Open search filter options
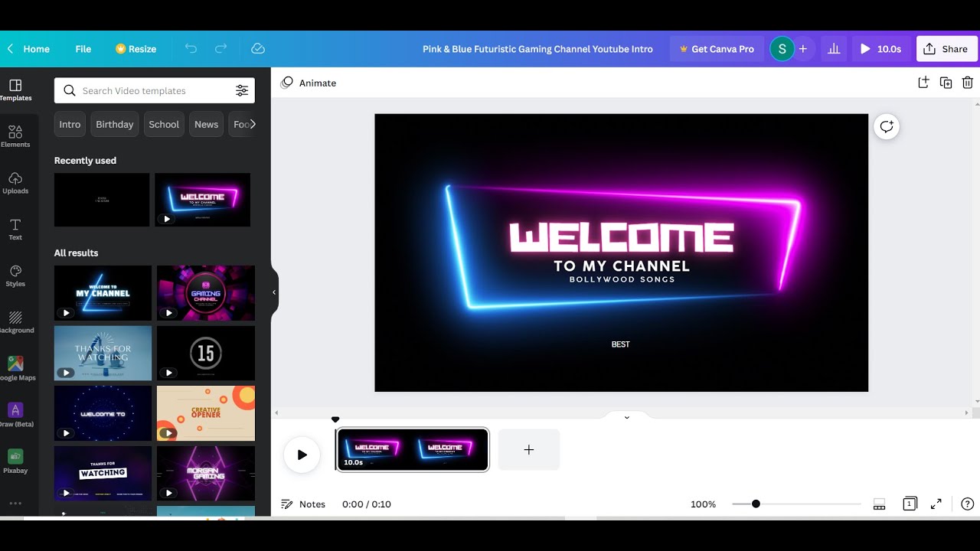Image resolution: width=980 pixels, height=551 pixels. (242, 90)
